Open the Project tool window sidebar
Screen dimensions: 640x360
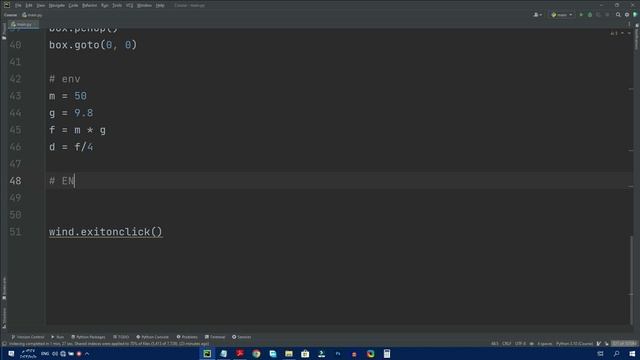coord(4,32)
